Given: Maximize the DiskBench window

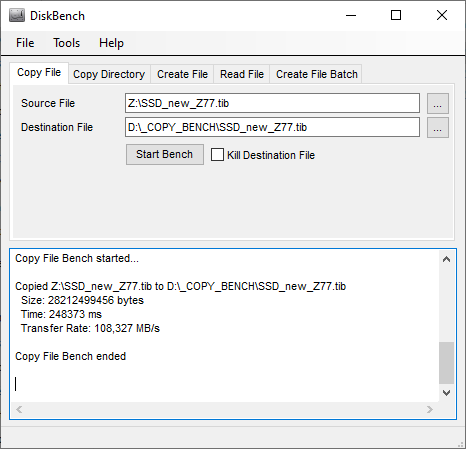Looking at the screenshot, I should pos(396,15).
